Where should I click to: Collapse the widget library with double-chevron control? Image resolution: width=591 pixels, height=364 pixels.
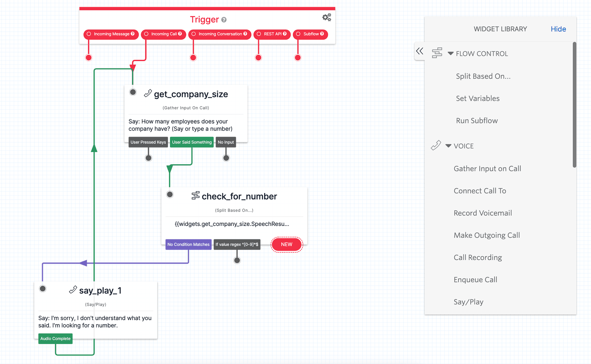tap(419, 51)
